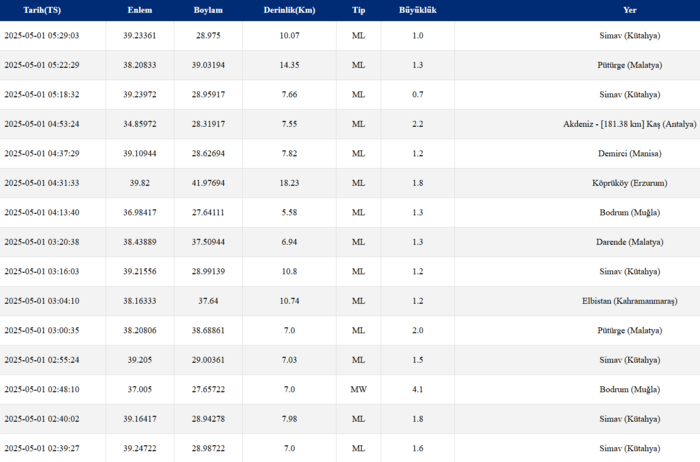Click the longitude value 38.68861
This screenshot has width=700, height=462.
208,330
